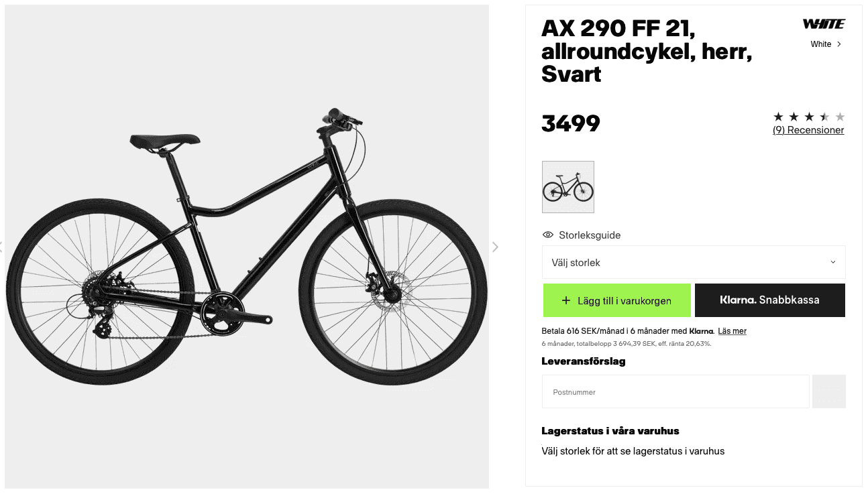Open the (9) Recensioner reviews link
This screenshot has width=868, height=494.
[808, 130]
